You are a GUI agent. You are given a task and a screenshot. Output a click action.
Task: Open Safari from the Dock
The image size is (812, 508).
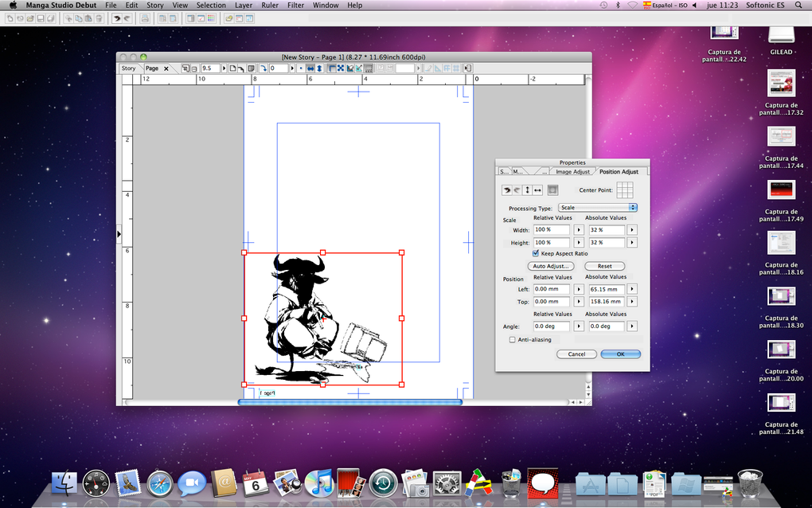(160, 484)
